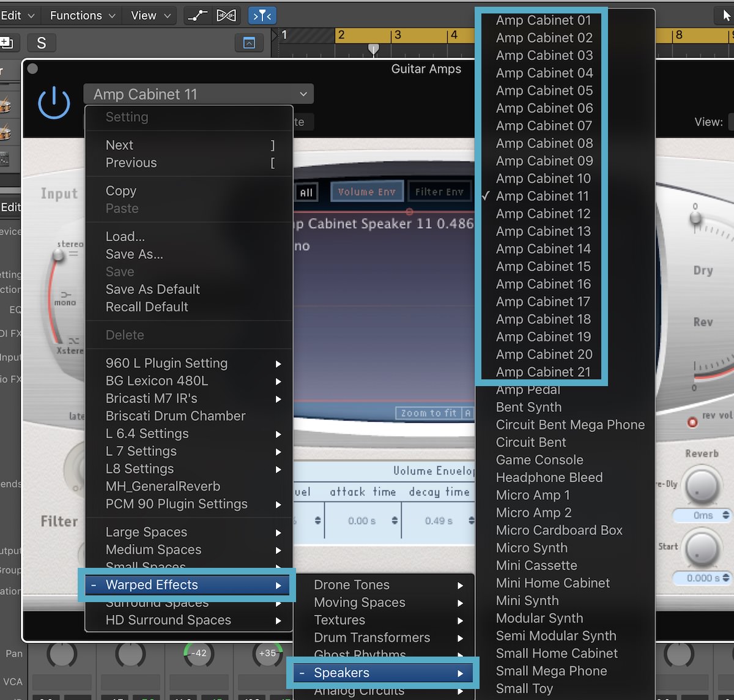Viewport: 734px width, 700px height.
Task: Click the All envelope button
Action: (x=306, y=192)
